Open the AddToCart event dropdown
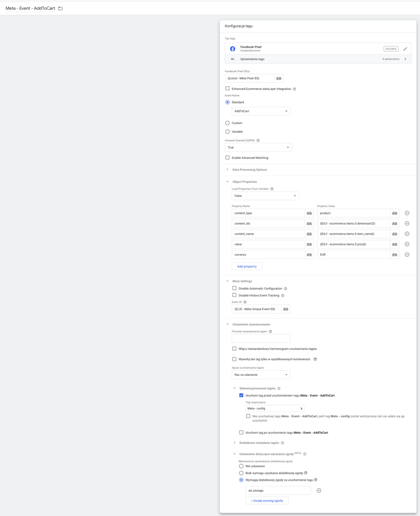The width and height of the screenshot is (420, 516). coord(261,111)
